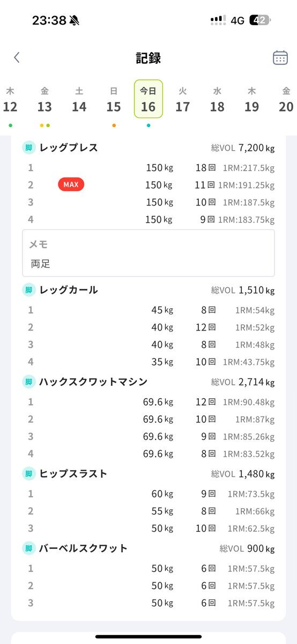Tap the 脚 icon beside ハックスクワットマシン
The height and width of the screenshot is (644, 297).
pos(29,382)
